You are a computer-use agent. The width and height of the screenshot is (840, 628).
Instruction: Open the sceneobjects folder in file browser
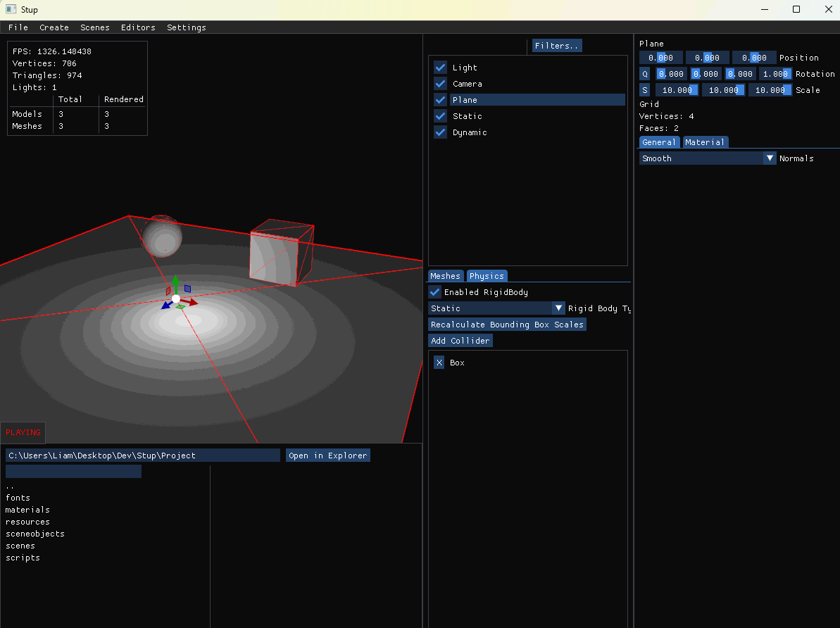point(35,534)
